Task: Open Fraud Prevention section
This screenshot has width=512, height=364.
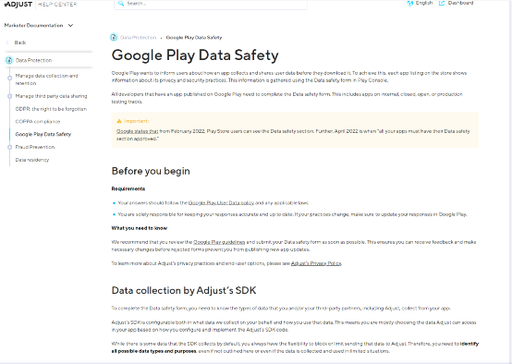Action: 35,147
